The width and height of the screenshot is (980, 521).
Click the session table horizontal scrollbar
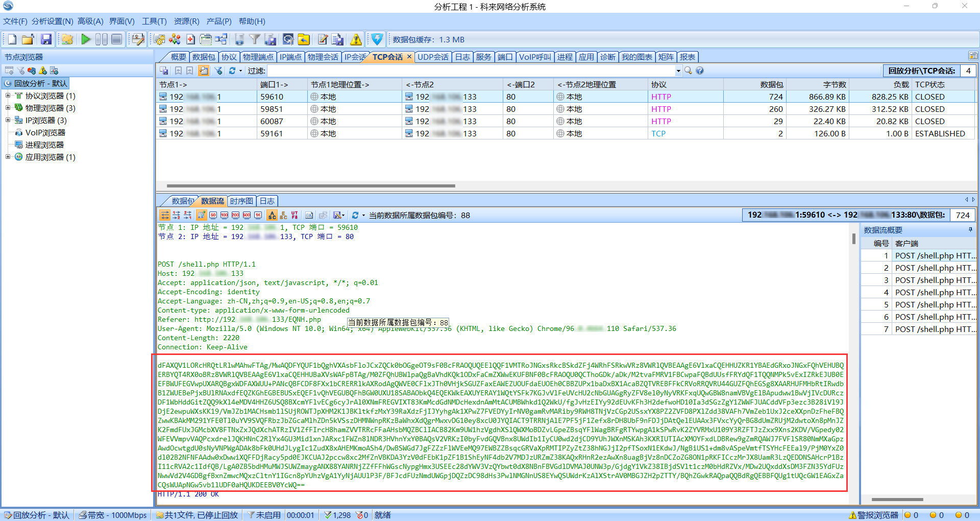tap(310, 186)
